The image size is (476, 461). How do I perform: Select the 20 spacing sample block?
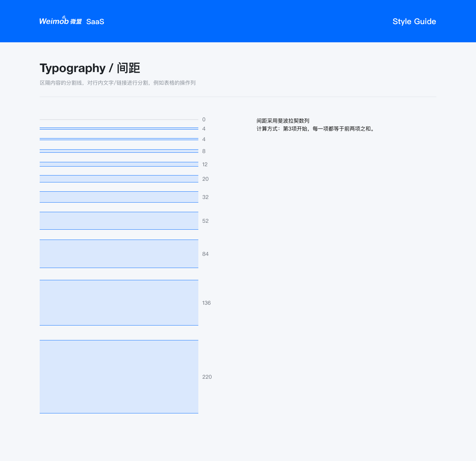pos(119,179)
